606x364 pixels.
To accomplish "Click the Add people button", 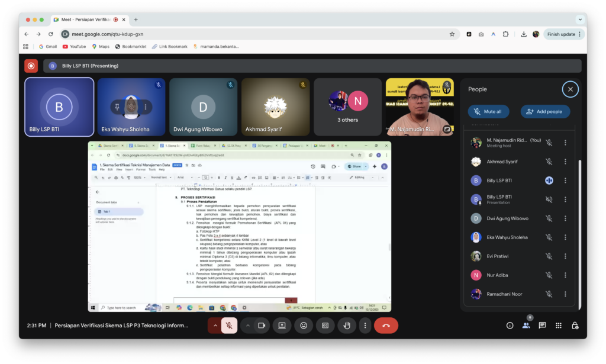I will click(545, 111).
